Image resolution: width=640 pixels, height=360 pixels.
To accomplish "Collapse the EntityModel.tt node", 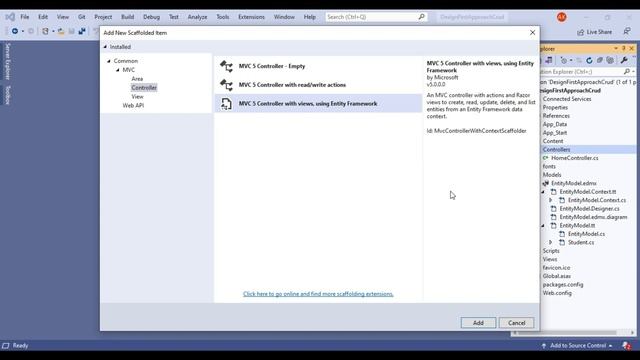I will tap(543, 226).
